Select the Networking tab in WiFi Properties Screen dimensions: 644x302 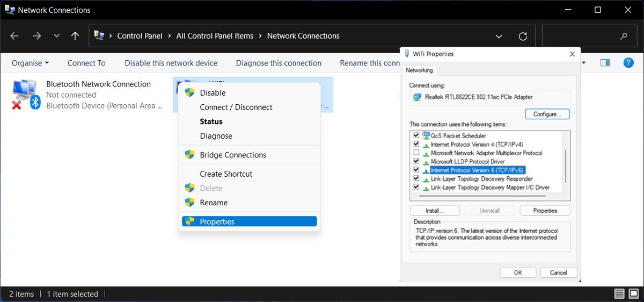pos(419,70)
